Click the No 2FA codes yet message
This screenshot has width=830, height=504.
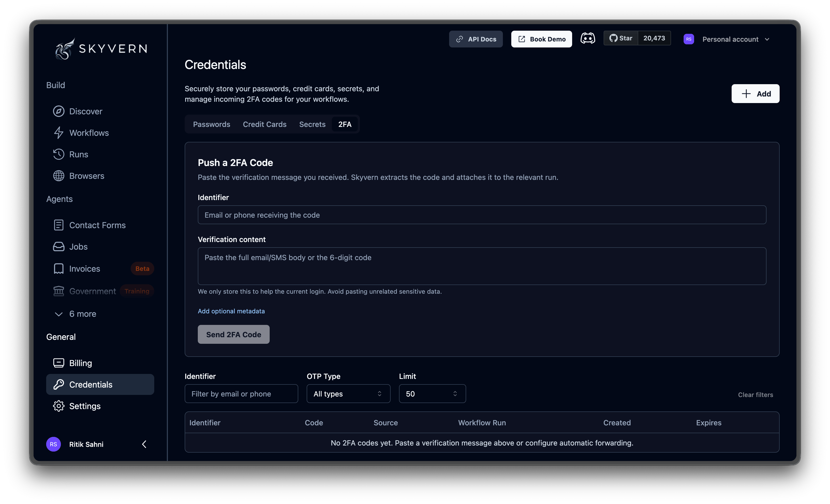tap(482, 443)
